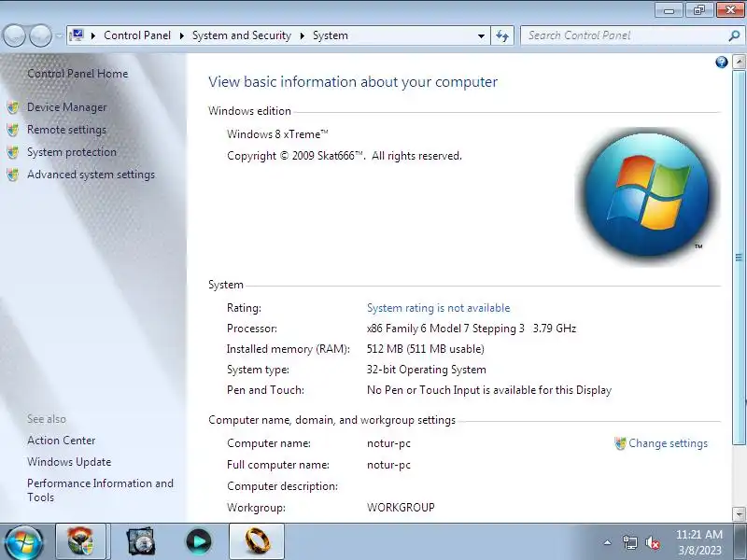Select System and Security breadcrumb

pos(242,35)
